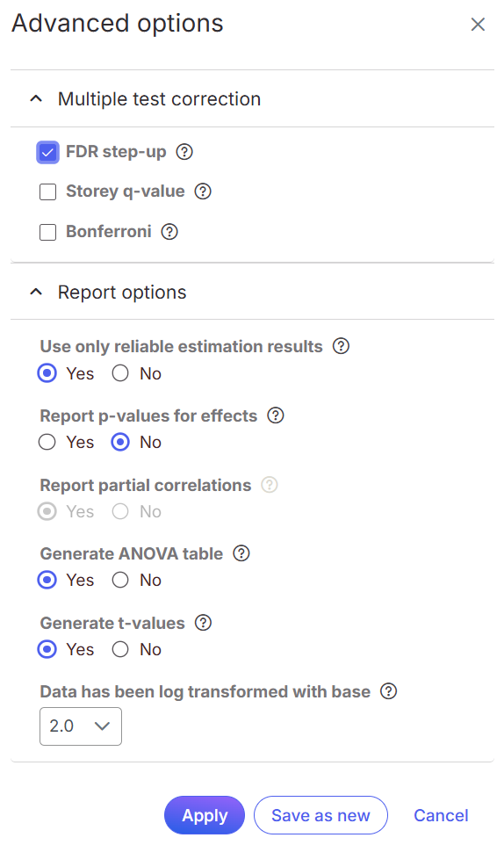Check the Bonferroni checkbox

tap(48, 232)
